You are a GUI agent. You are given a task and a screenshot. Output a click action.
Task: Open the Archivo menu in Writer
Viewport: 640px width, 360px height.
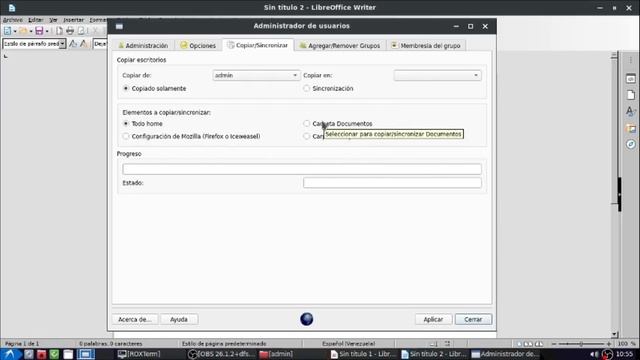13,20
